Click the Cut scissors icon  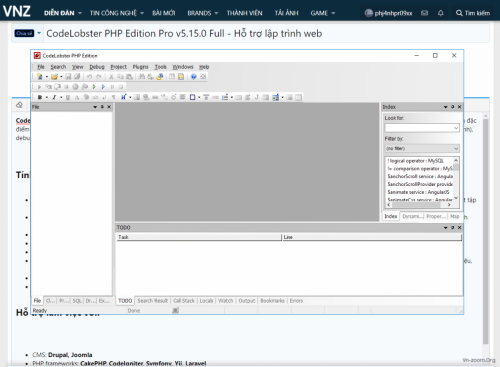(x=111, y=77)
